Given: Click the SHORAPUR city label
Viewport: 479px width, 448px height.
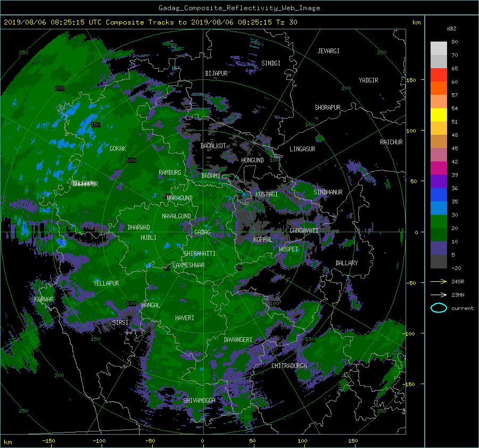Looking at the screenshot, I should coord(327,108).
